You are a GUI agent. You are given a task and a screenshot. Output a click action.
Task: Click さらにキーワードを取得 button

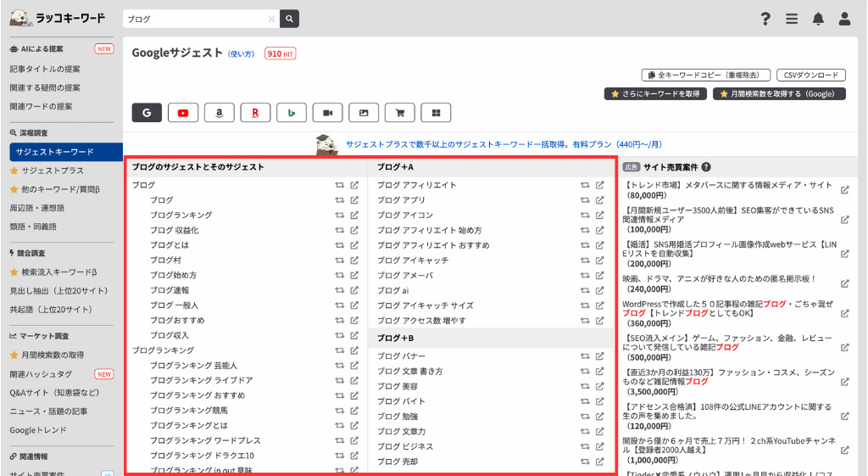656,93
